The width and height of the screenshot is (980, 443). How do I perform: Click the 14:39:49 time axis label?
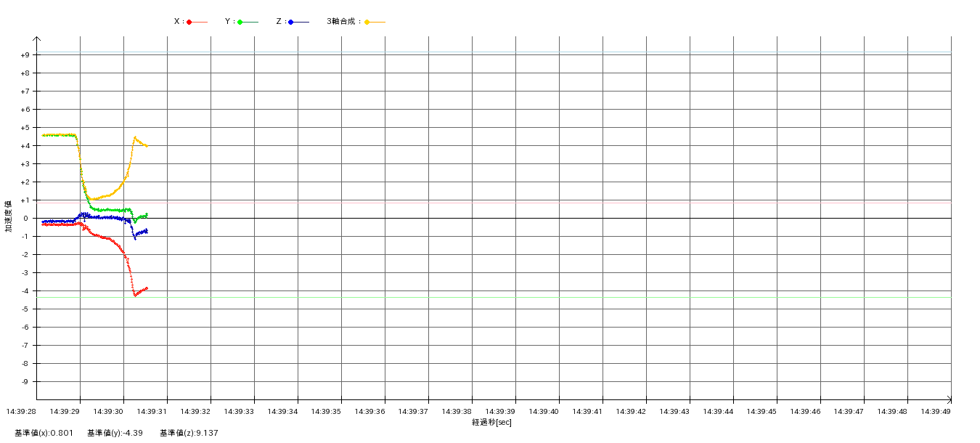pyautogui.click(x=936, y=411)
